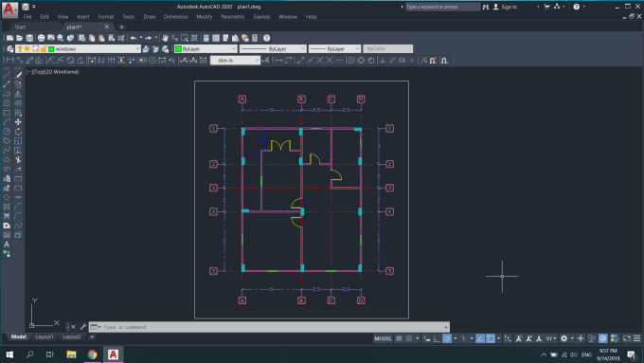Open the Express menu
644x363 pixels.
[x=261, y=17]
